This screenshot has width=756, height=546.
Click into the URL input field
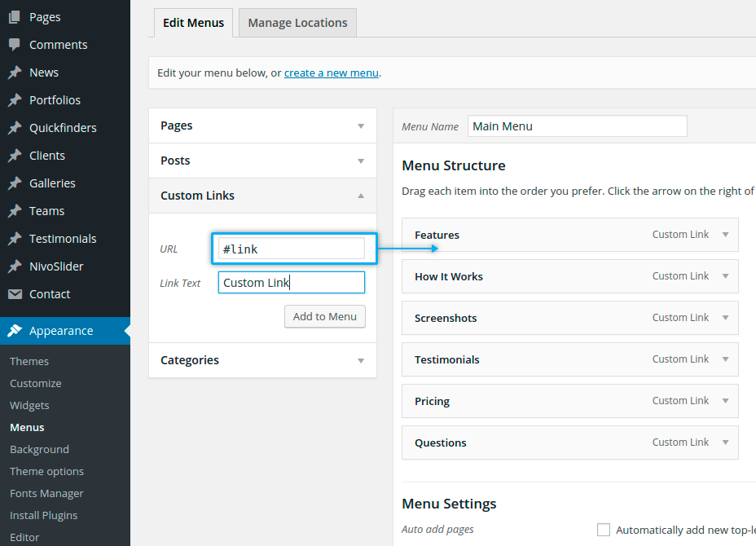(291, 249)
